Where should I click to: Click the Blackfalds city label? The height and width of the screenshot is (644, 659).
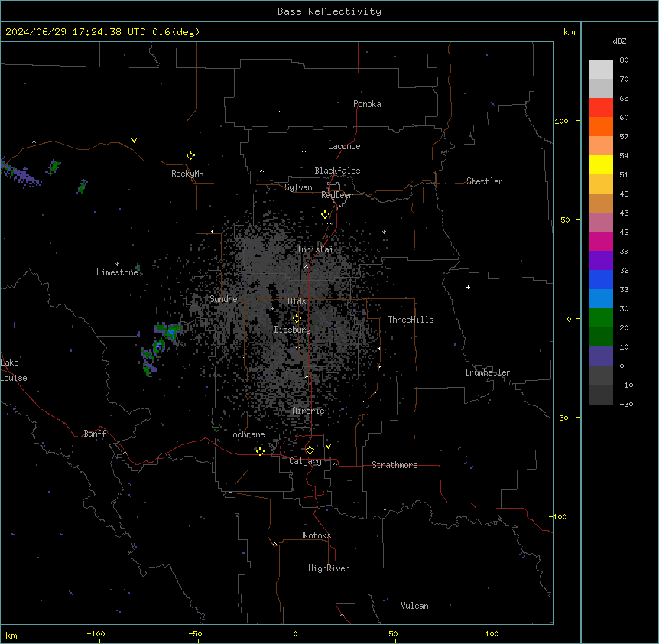337,171
